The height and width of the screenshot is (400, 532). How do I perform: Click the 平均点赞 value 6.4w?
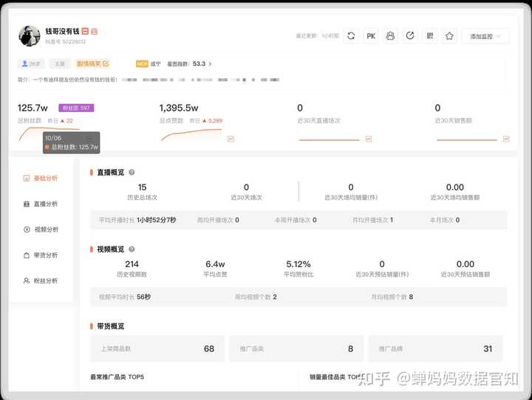click(215, 264)
